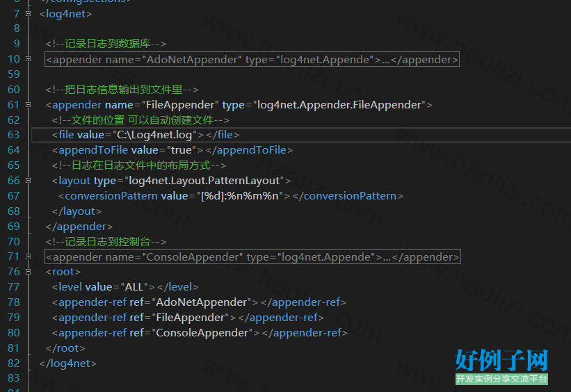Click appender-ref value "ConsoleAppender" on line 80
This screenshot has height=392, width=571.
(x=202, y=333)
